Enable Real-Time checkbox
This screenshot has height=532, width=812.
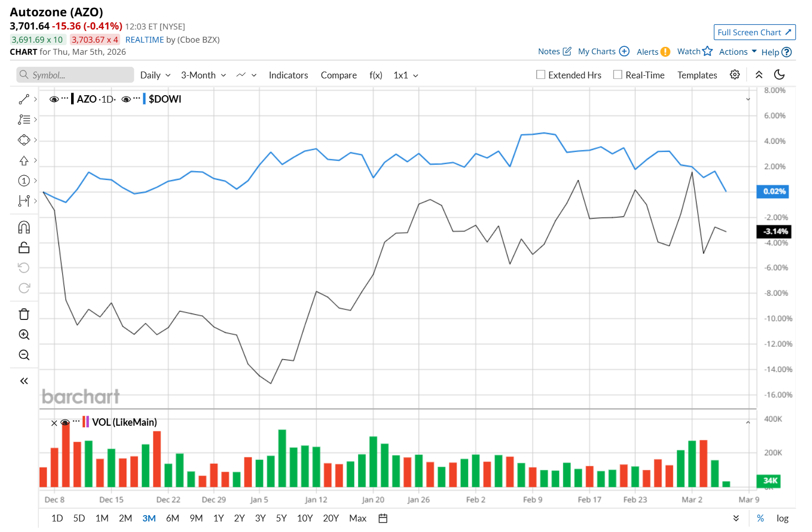pos(618,75)
